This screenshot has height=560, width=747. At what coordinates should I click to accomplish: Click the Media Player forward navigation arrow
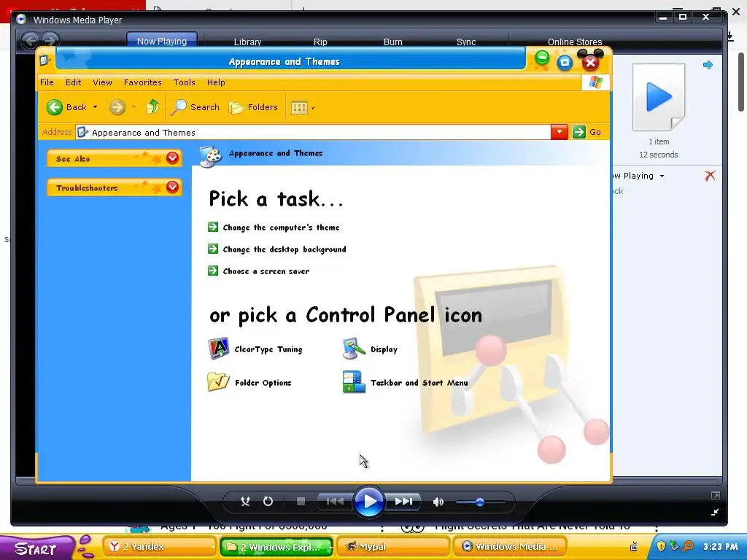pos(50,41)
